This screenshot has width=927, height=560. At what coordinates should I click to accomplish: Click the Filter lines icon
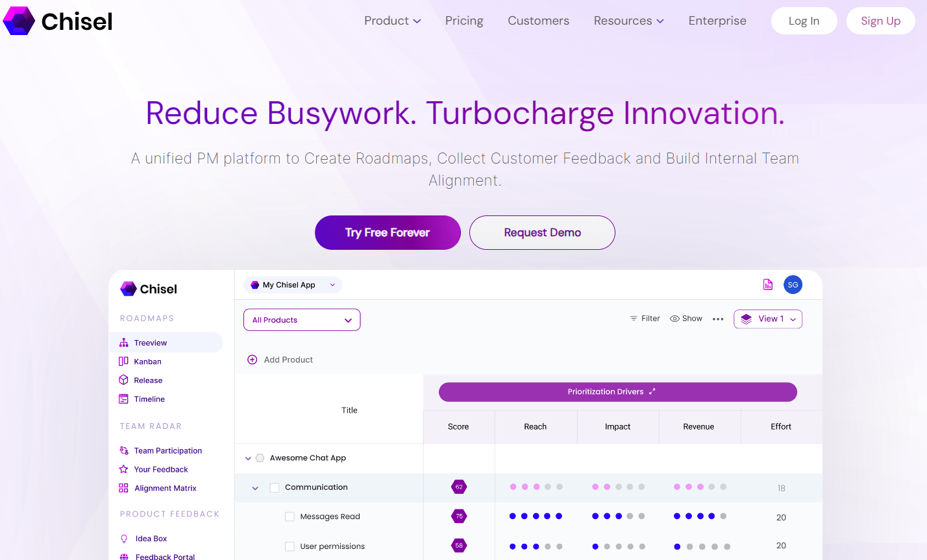click(x=634, y=319)
